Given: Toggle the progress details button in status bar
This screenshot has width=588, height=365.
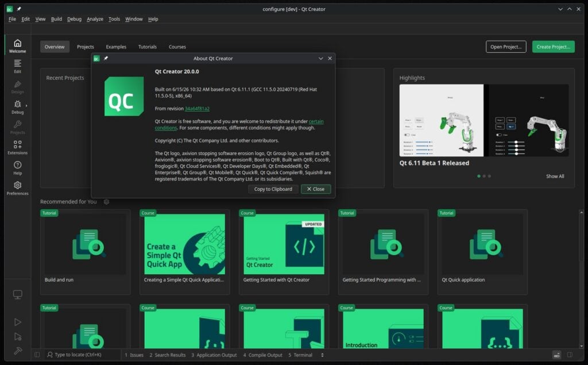Looking at the screenshot, I should pyautogui.click(x=557, y=355).
